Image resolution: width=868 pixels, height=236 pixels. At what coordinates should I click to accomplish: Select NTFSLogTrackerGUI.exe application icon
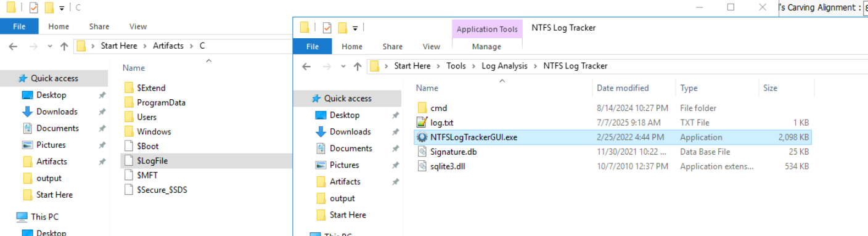point(422,137)
